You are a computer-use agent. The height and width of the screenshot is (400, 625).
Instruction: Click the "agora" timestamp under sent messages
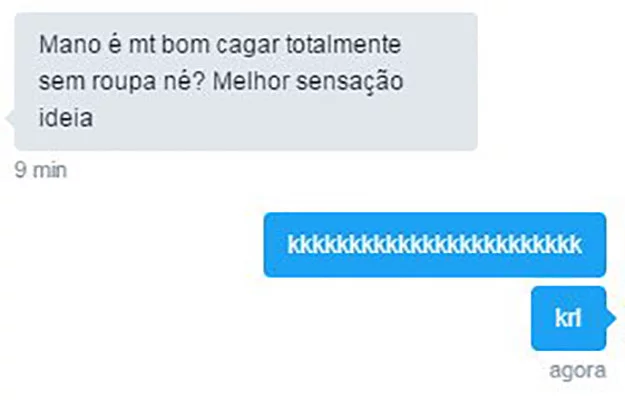point(578,371)
